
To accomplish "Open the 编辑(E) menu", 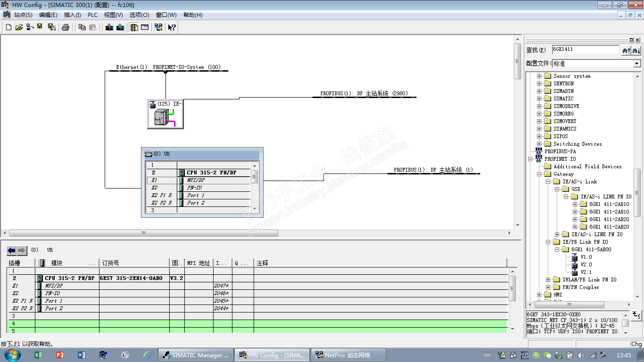I will [48, 15].
